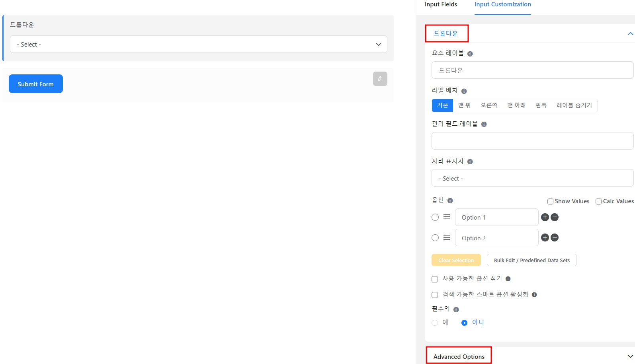Click the 관리 필드 레이블 input field

(x=532, y=141)
